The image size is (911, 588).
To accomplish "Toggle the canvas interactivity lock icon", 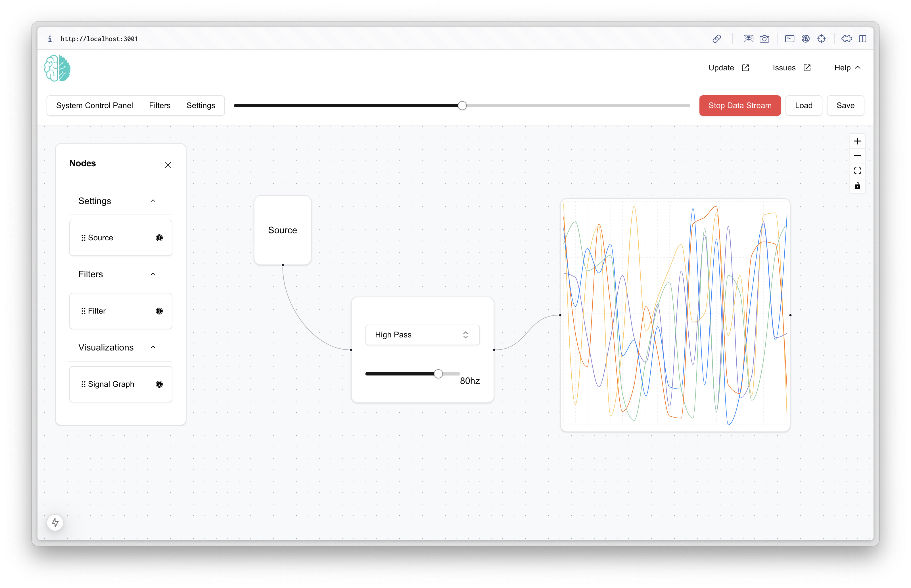I will (x=858, y=186).
